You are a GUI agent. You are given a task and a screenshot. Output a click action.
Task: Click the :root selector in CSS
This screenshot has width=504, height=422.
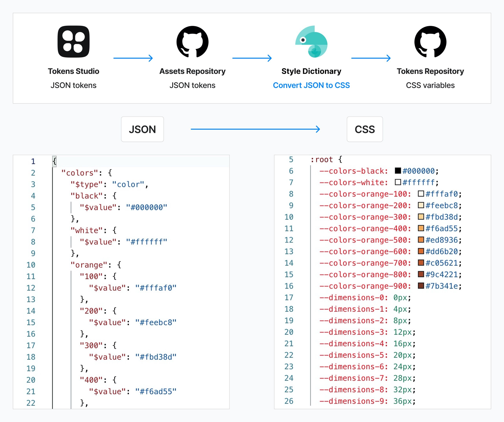[x=322, y=159]
